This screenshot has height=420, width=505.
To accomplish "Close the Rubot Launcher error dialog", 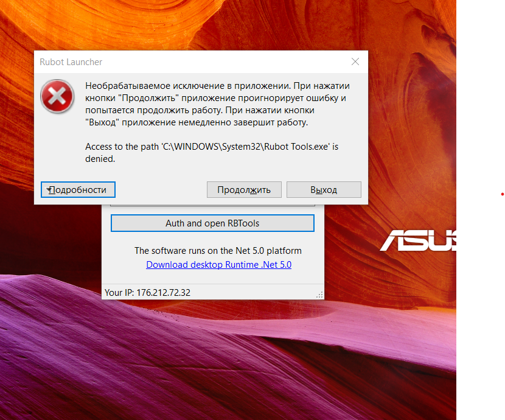I will coord(355,61).
